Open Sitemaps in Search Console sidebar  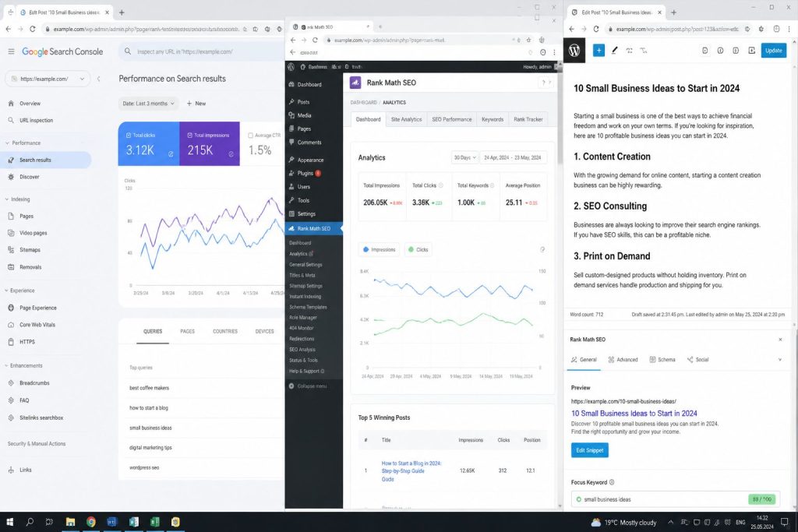[30, 250]
